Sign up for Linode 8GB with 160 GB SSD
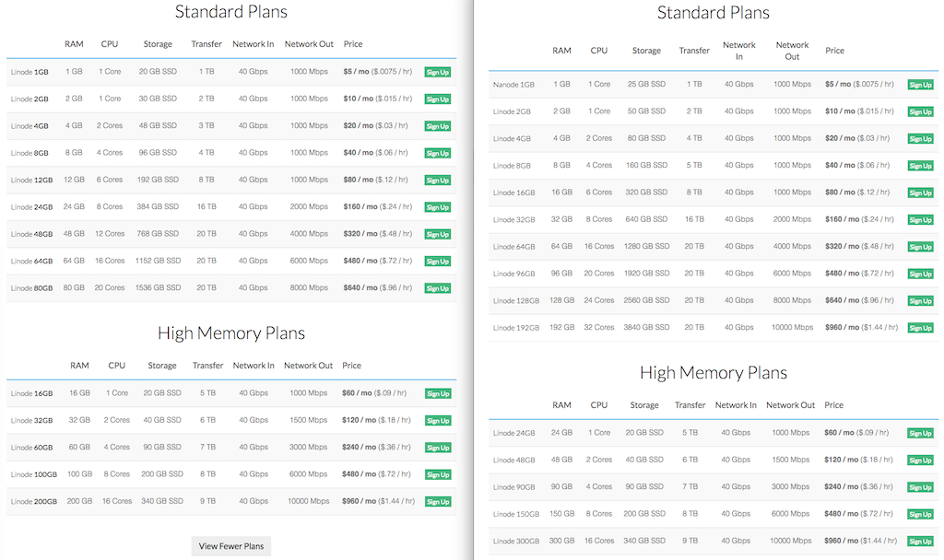 pos(921,166)
